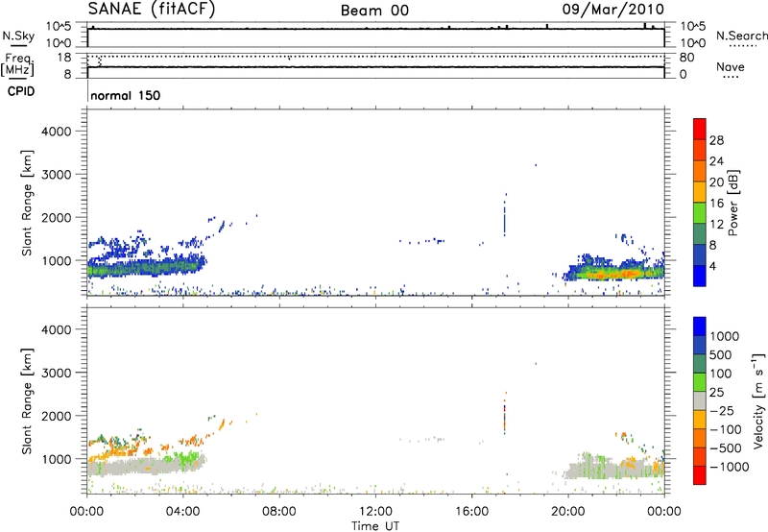Click the CPID label

tap(21, 91)
